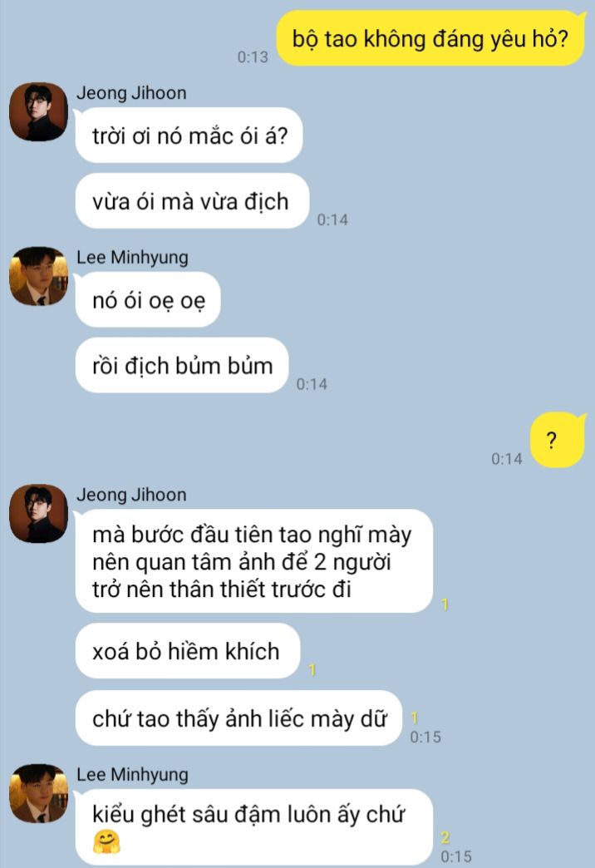Image resolution: width=595 pixels, height=868 pixels.
Task: Select the long message starting "mà bước đầu tiên"
Action: coord(254,561)
